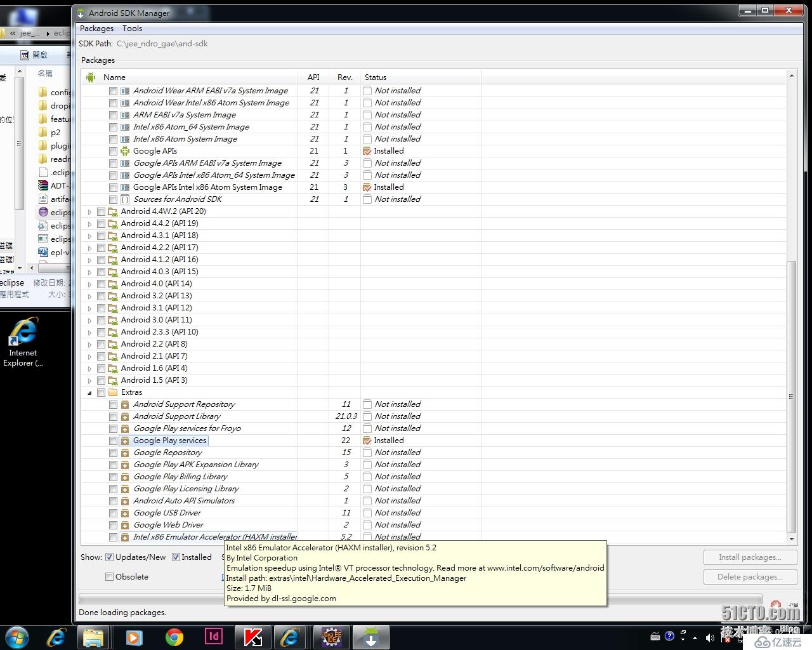Select the plugins folder in Explorer window

tap(53, 146)
